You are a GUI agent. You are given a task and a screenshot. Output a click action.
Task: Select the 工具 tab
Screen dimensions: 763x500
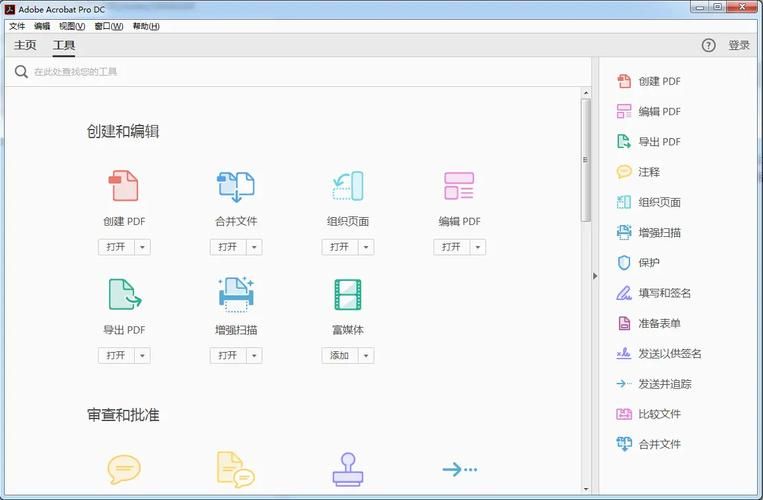pyautogui.click(x=64, y=45)
